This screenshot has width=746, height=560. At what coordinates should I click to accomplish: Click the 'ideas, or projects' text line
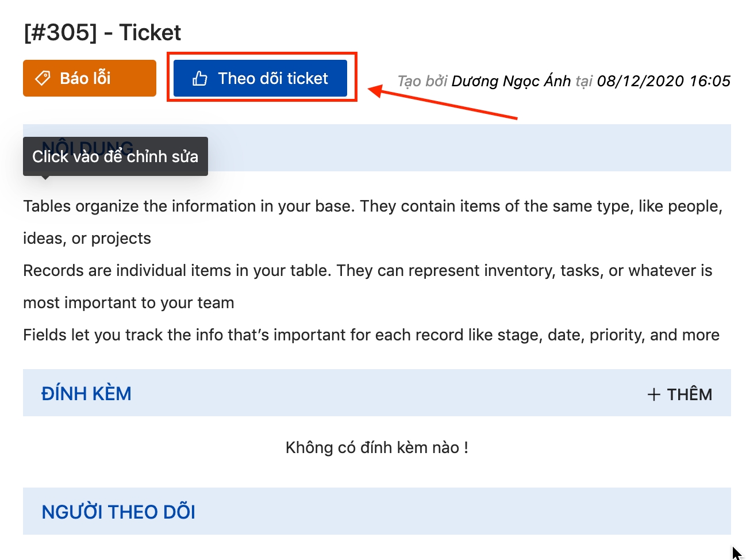pyautogui.click(x=87, y=239)
